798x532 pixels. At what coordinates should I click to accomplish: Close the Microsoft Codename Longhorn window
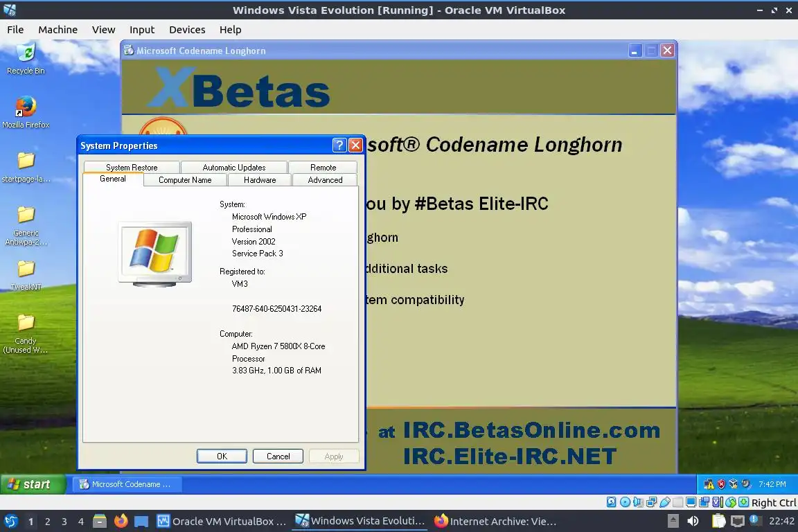click(667, 51)
